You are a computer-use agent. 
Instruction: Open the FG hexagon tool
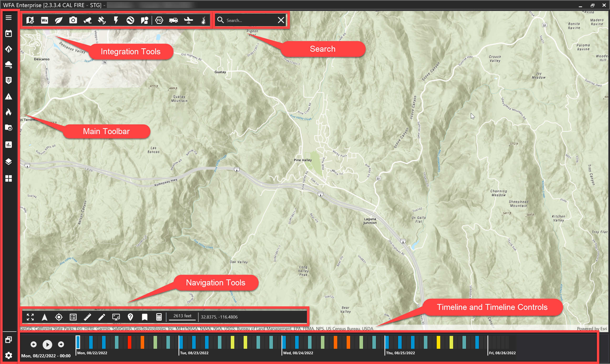coord(159,20)
